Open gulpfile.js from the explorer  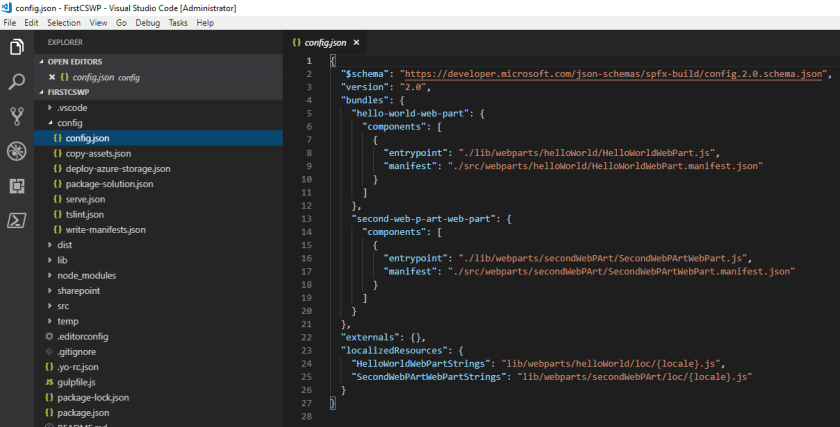pyautogui.click(x=76, y=382)
